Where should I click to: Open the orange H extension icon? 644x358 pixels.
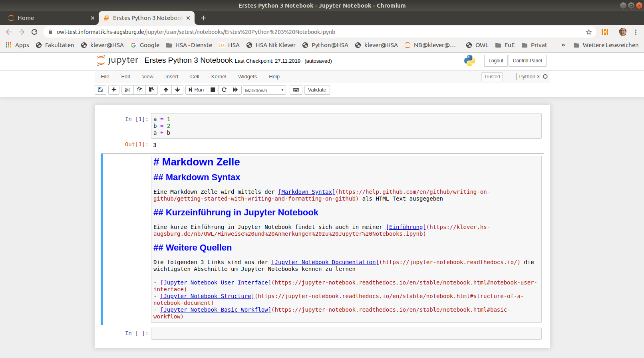coord(605,32)
